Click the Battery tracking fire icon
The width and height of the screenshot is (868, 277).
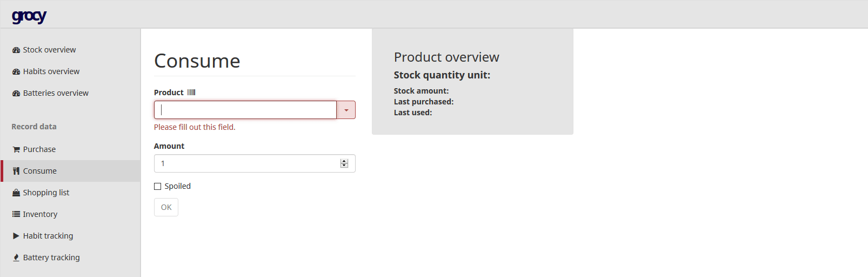coord(16,258)
